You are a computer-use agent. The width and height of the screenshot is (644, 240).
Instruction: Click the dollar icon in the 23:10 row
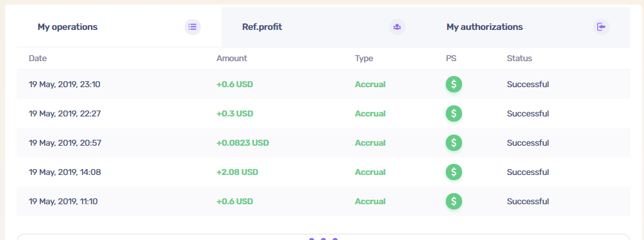coord(454,85)
